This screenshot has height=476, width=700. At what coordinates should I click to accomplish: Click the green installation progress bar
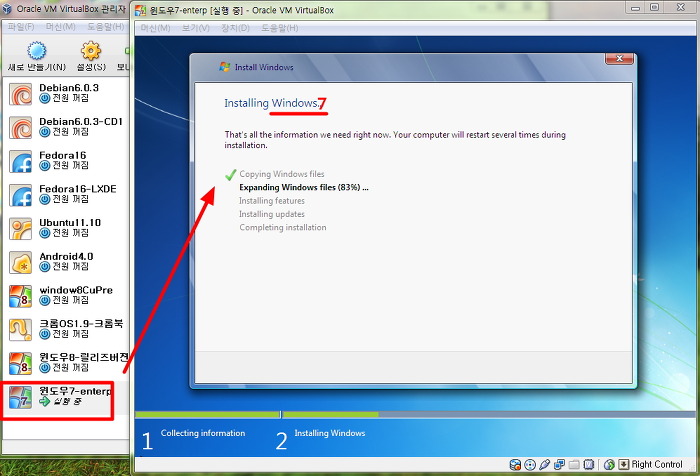pos(207,414)
